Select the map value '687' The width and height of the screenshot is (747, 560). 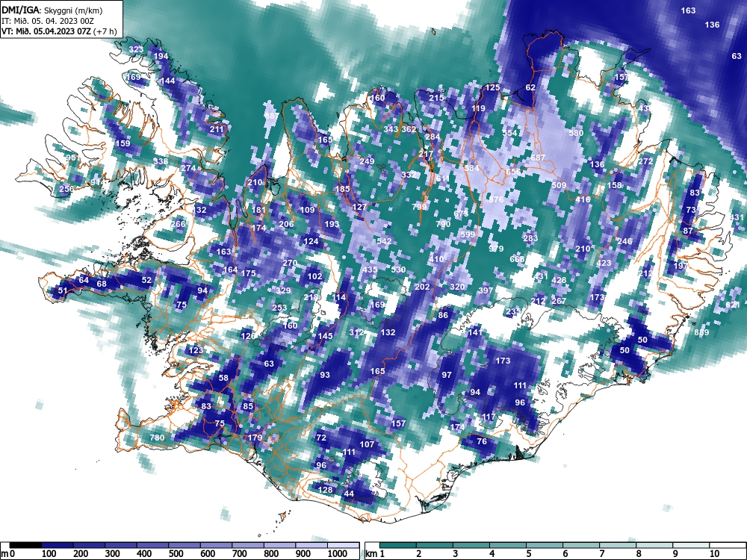(538, 158)
